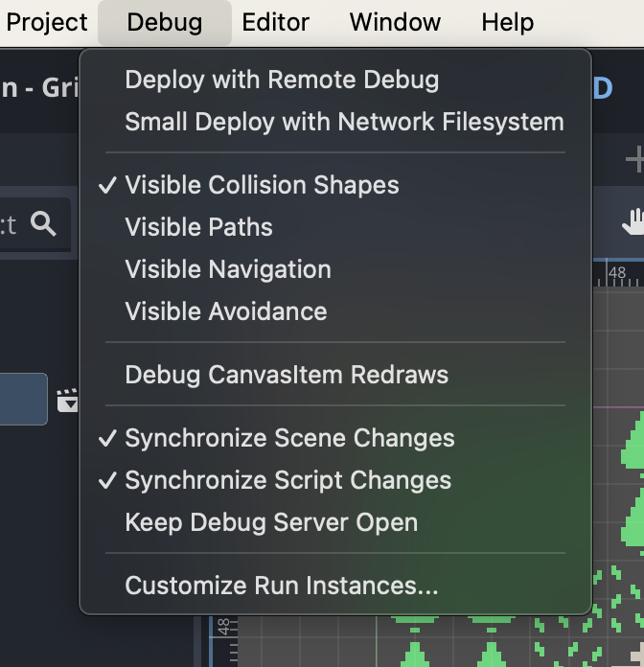Uncheck Synchronize Script Changes
Image resolution: width=644 pixels, height=667 pixels.
tap(287, 480)
